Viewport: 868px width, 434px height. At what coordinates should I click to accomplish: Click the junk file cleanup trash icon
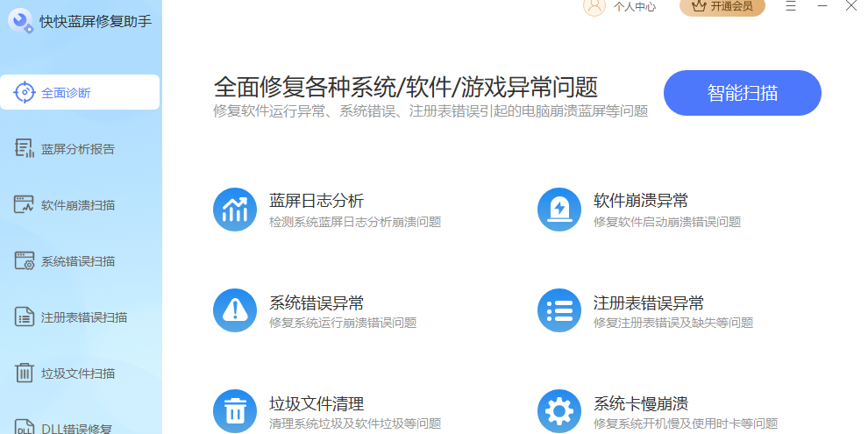pyautogui.click(x=235, y=411)
